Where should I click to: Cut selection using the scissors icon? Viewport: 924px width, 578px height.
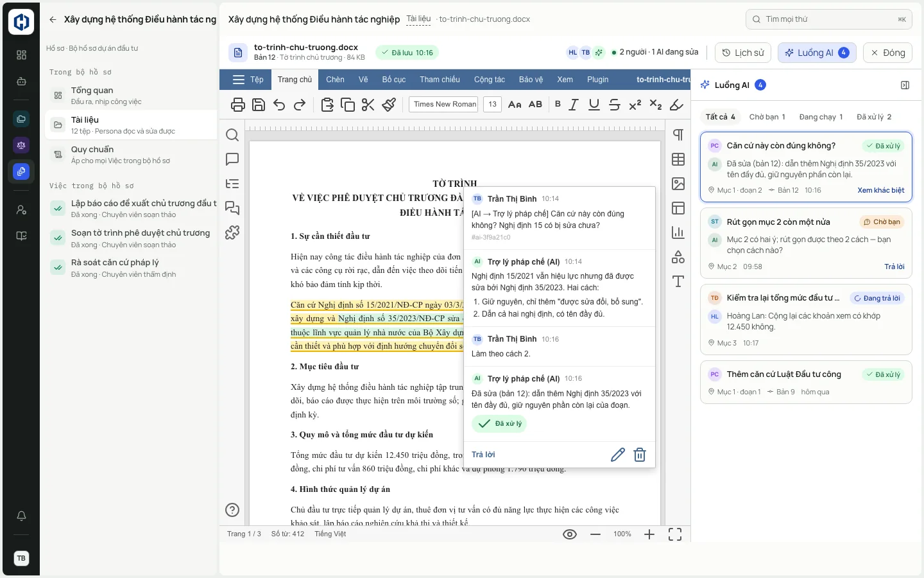368,105
